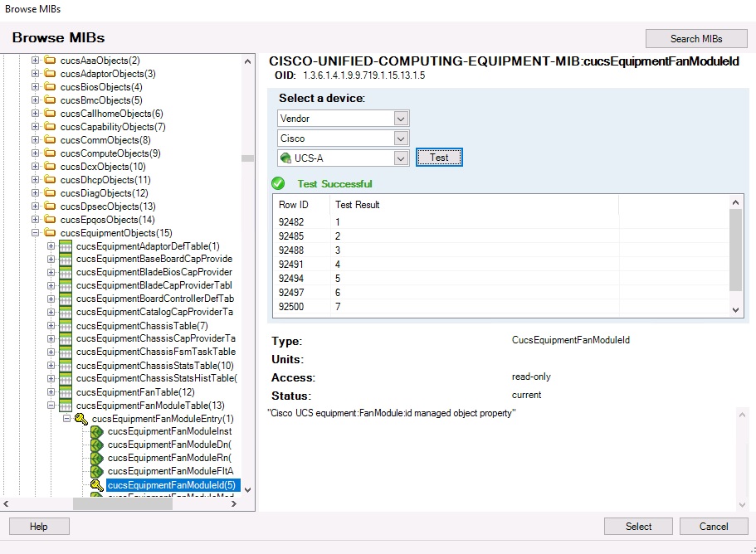Image resolution: width=756 pixels, height=554 pixels.
Task: Click leaf icon of cucsEquipmentFanModuleInst
Action: click(97, 431)
